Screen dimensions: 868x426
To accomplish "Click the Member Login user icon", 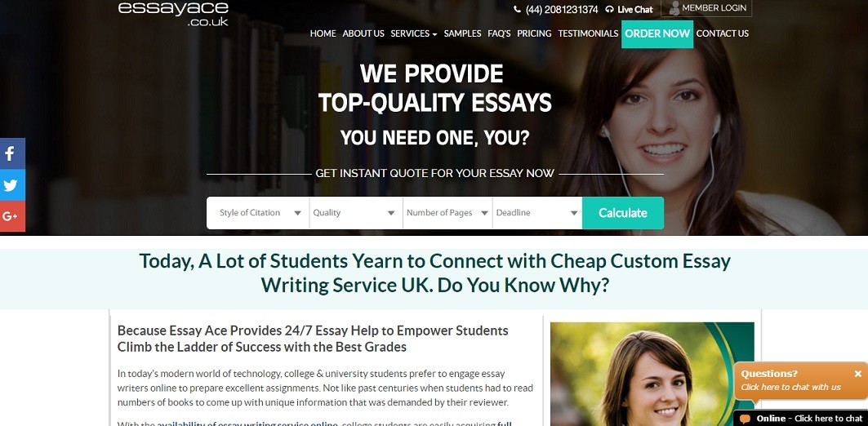I will [674, 8].
